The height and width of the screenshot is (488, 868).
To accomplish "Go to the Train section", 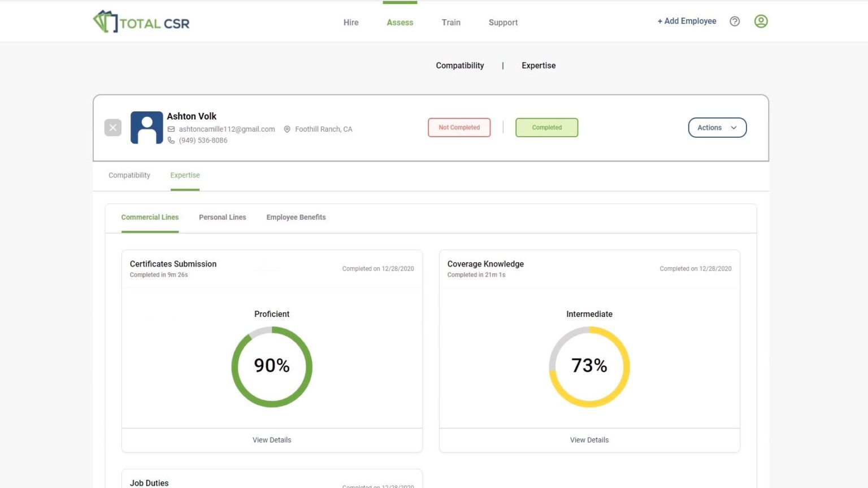I will pyautogui.click(x=451, y=23).
